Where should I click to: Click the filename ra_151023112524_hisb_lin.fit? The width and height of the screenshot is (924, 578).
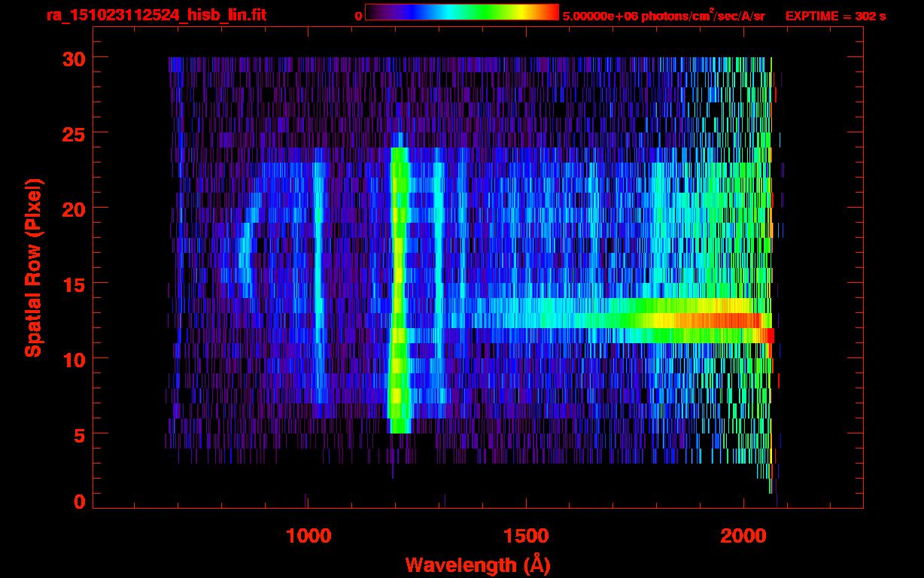coord(156,15)
